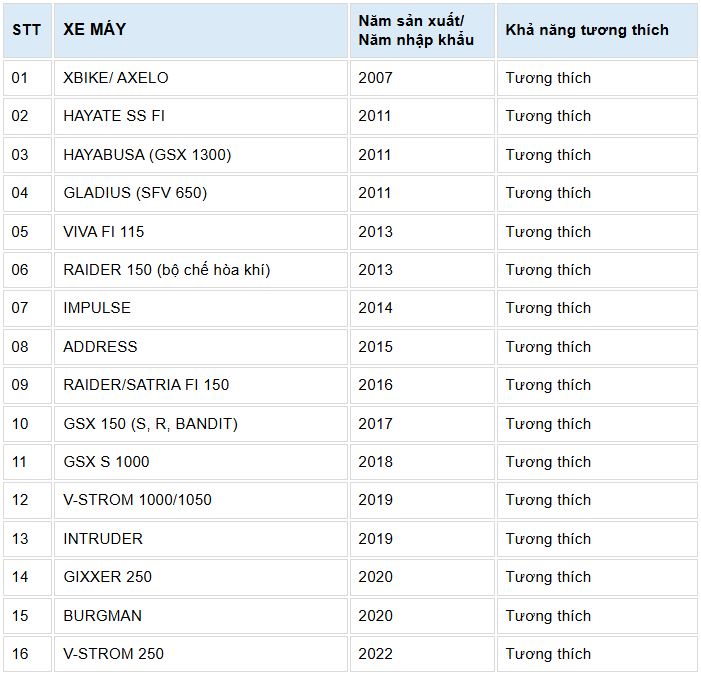Select the Khả năng tương thích header
The height and width of the screenshot is (675, 701).
(x=597, y=30)
